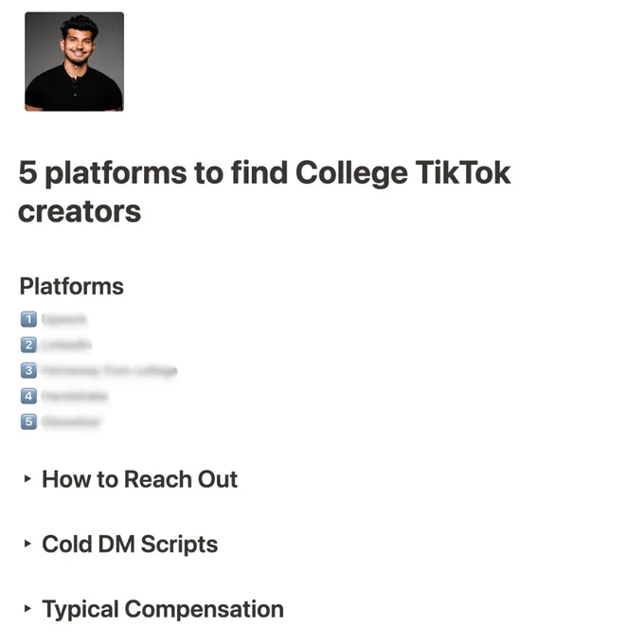The width and height of the screenshot is (644, 644).
Task: Click the 'Cold DM Scripts' heading text
Action: 130,545
